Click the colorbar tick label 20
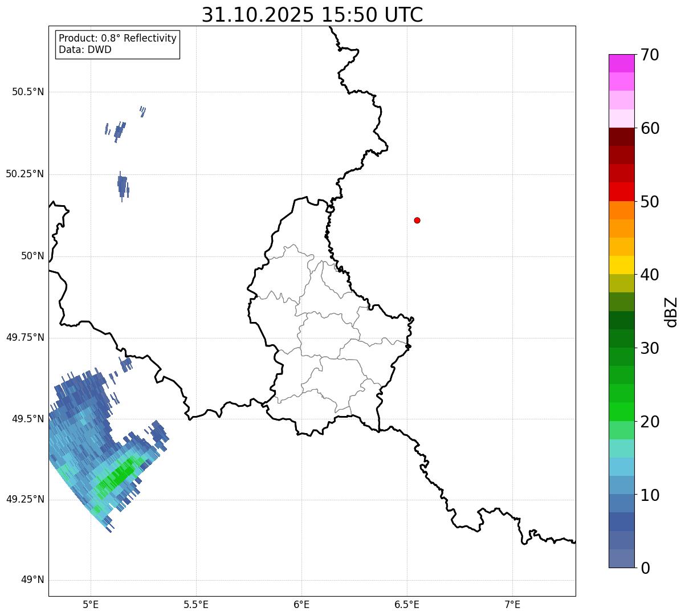The height and width of the screenshot is (616, 685). (x=650, y=422)
